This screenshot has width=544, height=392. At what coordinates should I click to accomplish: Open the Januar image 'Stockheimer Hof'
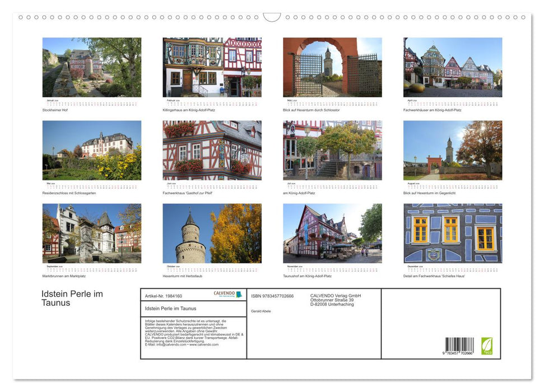tap(91, 67)
